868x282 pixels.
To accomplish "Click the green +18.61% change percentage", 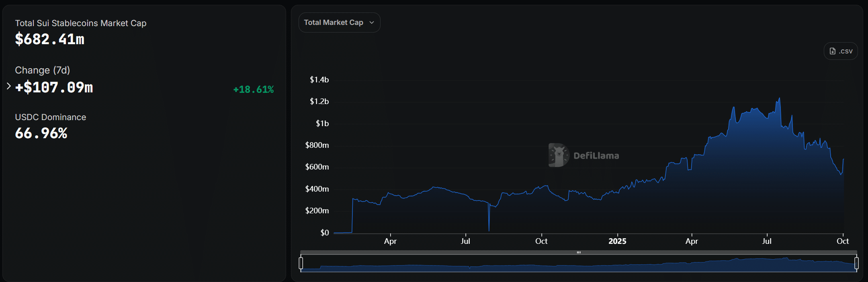I will [253, 89].
